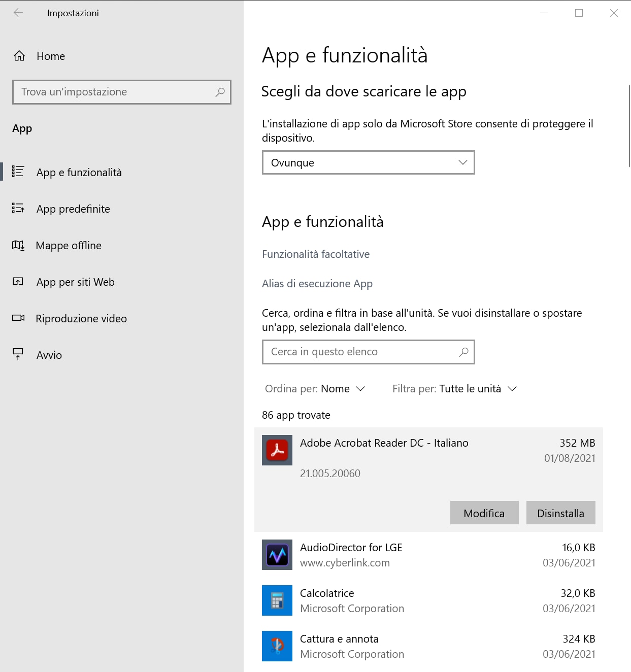631x672 pixels.
Task: Click the Modifica button for Adobe Reader
Action: 484,513
